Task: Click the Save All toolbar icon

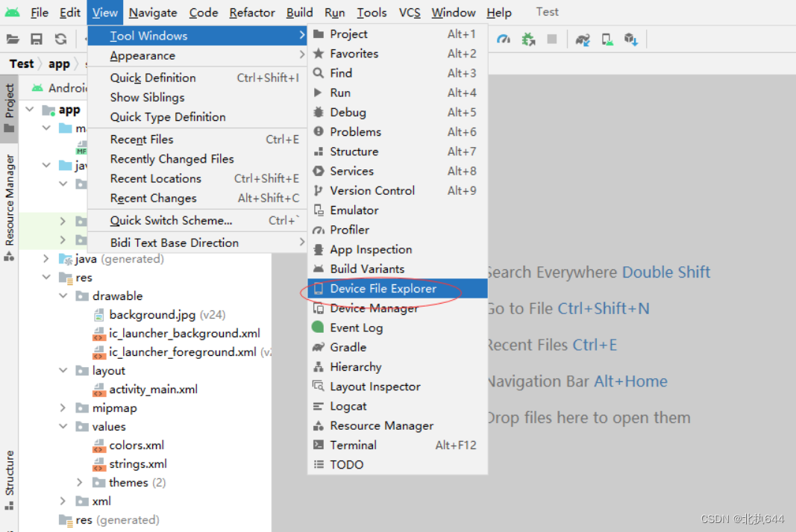Action: coord(37,39)
